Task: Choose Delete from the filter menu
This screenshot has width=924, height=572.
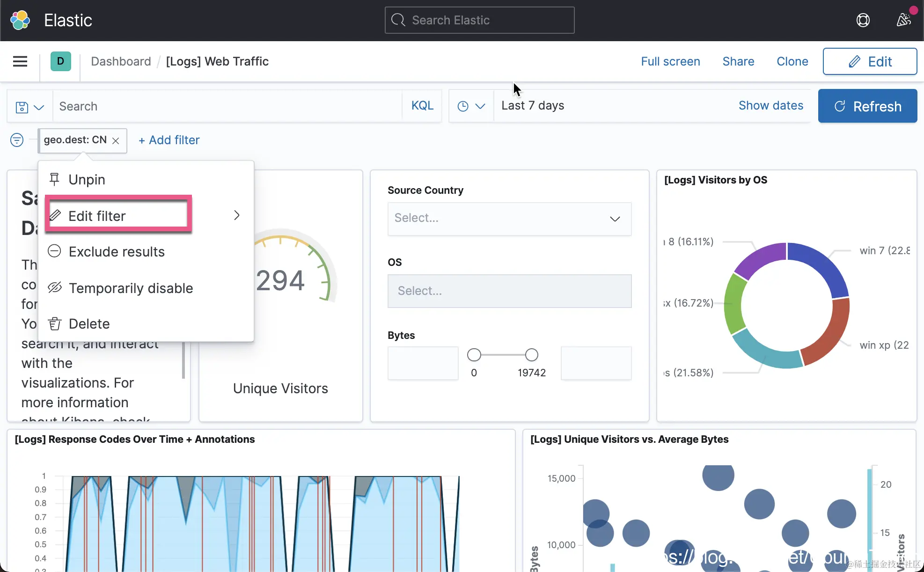Action: 89,324
